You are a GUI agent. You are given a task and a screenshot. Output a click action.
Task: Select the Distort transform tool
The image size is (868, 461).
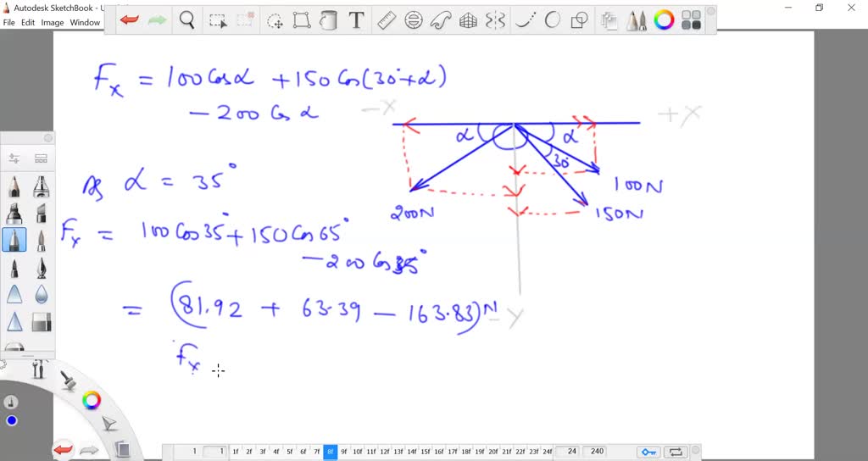[x=302, y=20]
